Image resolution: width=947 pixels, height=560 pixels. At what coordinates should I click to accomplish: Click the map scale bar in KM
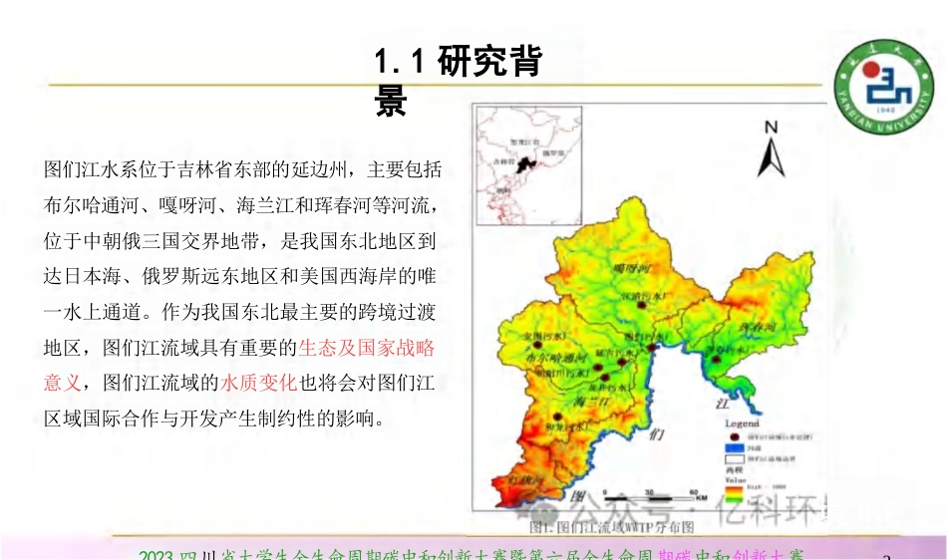[655, 497]
